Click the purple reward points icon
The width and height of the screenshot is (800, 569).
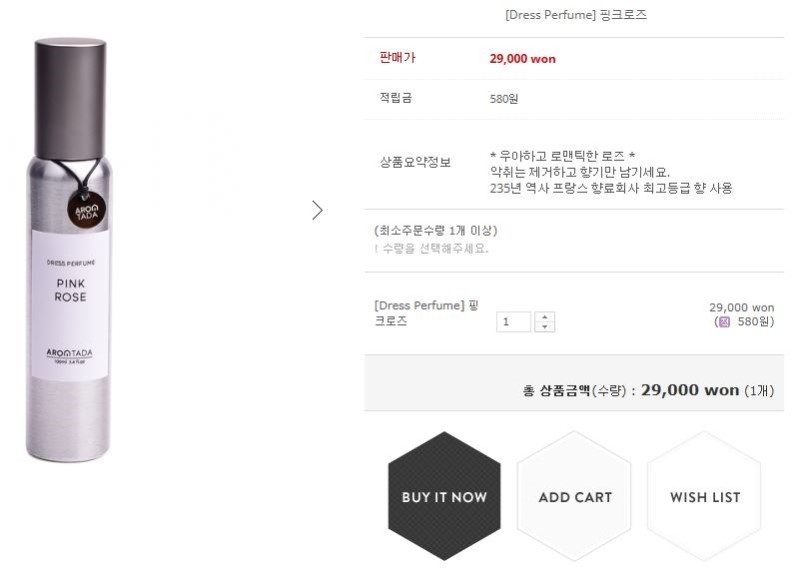[723, 322]
